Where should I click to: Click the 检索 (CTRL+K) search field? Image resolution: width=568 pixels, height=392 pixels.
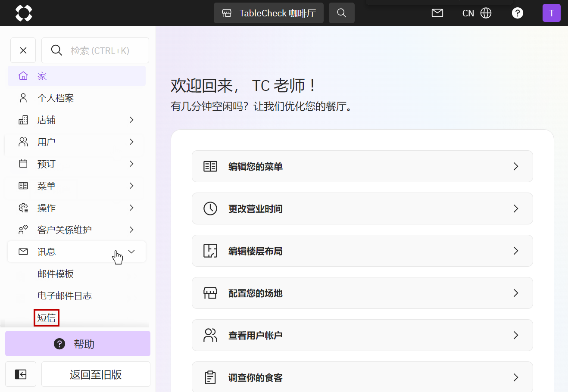(95, 50)
